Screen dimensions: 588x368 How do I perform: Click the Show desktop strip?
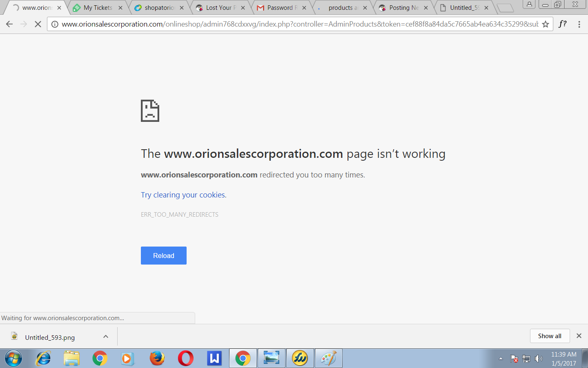[585, 359]
